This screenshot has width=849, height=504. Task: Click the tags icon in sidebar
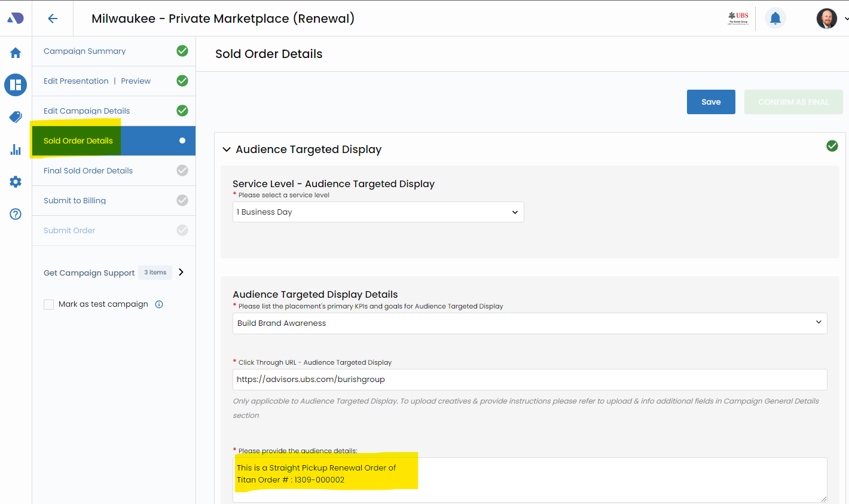click(x=16, y=117)
